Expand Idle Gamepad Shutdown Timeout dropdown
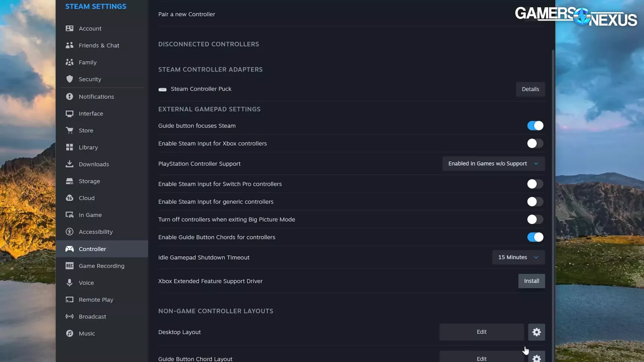Screen dimensions: 644x362 click(518, 257)
